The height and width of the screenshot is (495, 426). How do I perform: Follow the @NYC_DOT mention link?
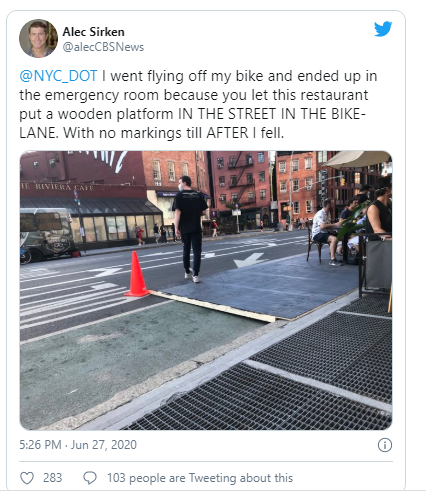(x=58, y=76)
